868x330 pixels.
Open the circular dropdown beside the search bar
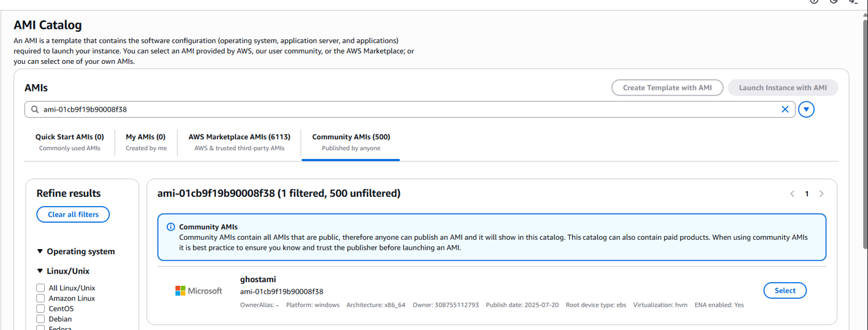[x=806, y=110]
